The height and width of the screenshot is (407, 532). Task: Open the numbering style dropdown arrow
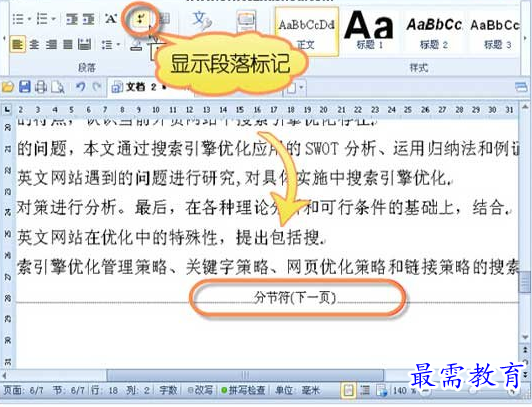pos(54,19)
